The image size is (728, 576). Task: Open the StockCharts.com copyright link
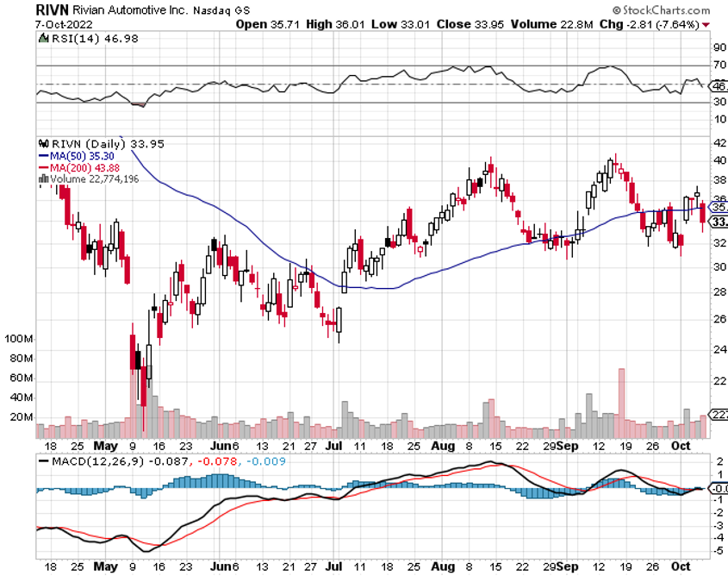[661, 9]
